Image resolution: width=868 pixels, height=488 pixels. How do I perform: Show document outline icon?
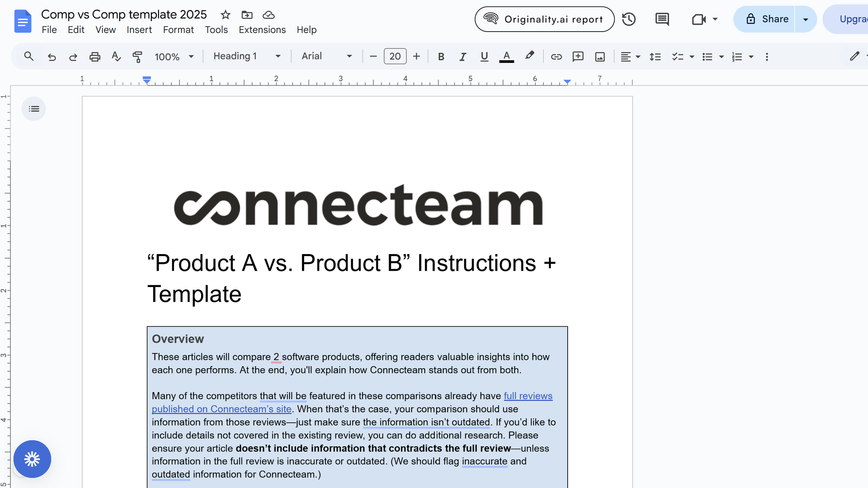point(34,109)
